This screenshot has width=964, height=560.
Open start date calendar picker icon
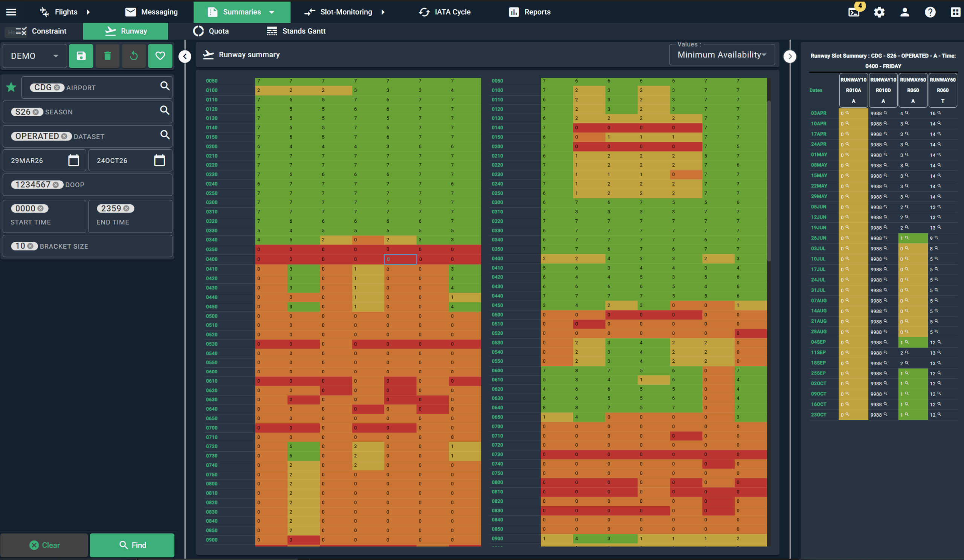(x=73, y=160)
